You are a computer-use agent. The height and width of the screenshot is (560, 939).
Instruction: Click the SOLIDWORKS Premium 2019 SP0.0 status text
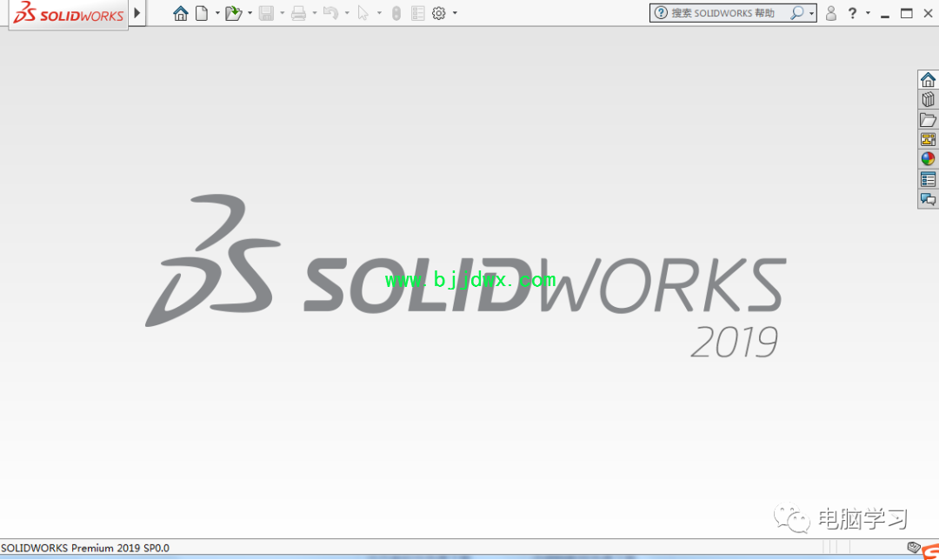(85, 548)
